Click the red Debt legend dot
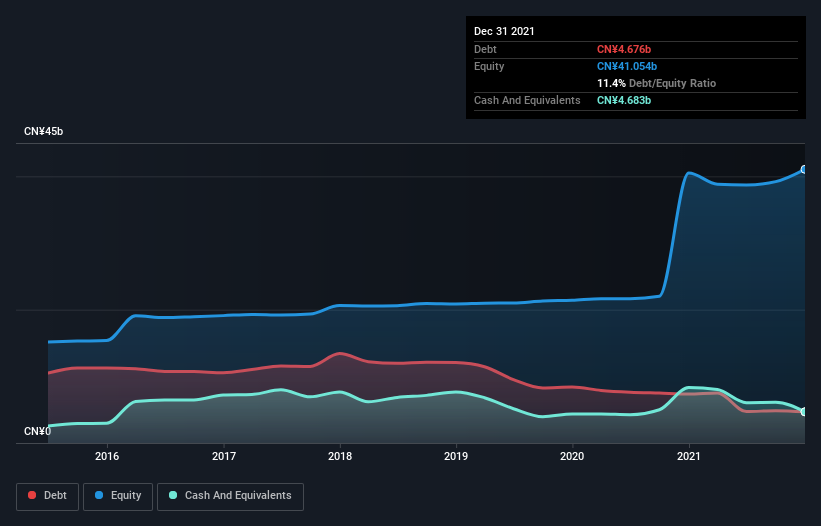 click(x=32, y=495)
